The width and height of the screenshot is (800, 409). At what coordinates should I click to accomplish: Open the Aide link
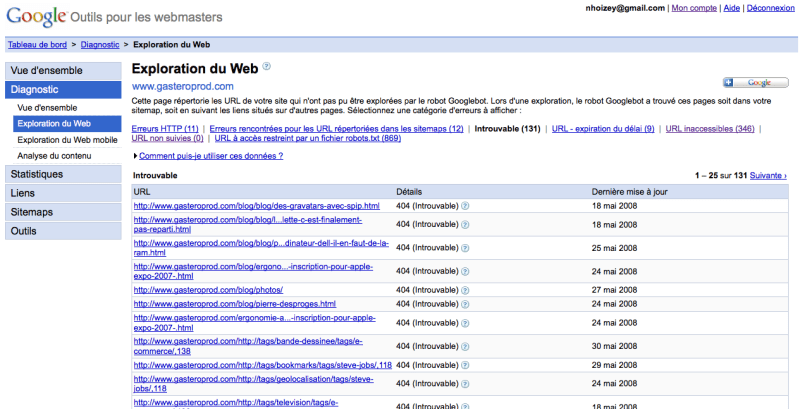[732, 8]
